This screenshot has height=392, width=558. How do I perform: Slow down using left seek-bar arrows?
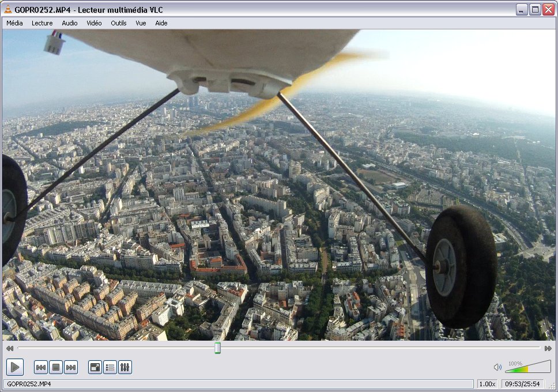(x=10, y=348)
